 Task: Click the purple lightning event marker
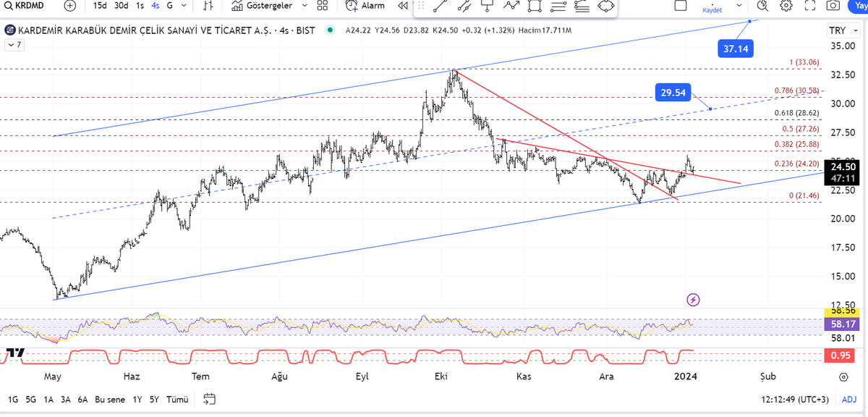click(693, 300)
